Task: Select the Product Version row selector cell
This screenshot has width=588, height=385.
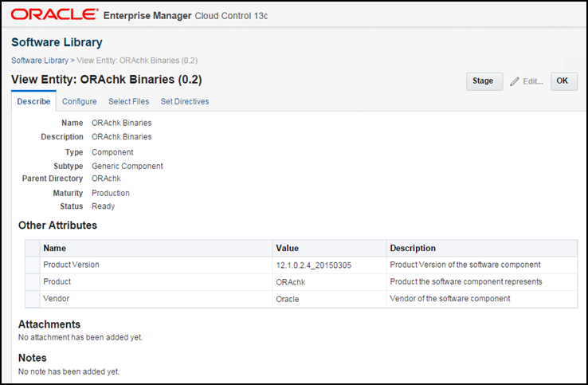Action: (33, 265)
